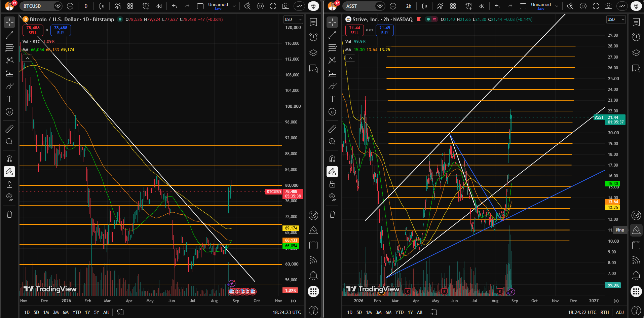Open USD currency dropdown on ASST chart
Screen dimensions: 644x318
616,20
